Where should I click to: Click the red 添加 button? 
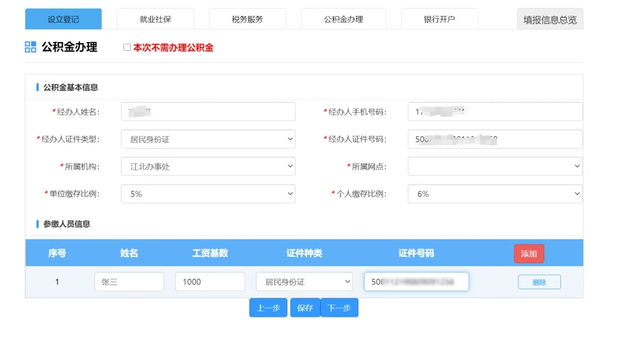tap(529, 253)
